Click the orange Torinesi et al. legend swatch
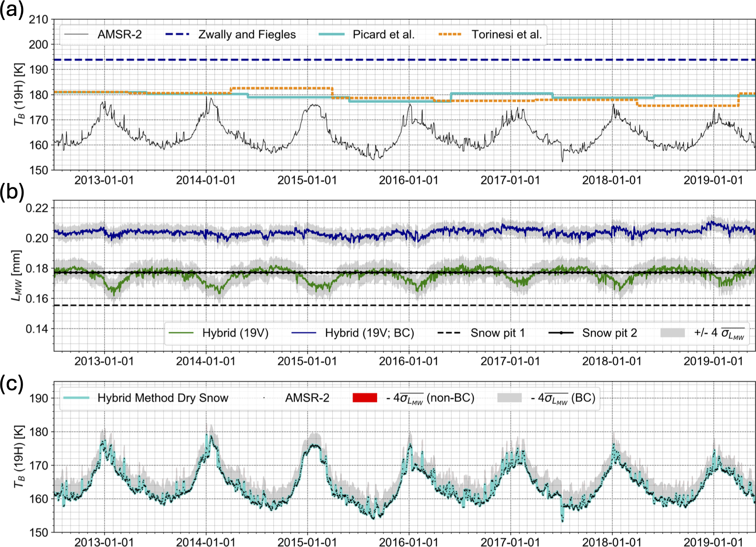Image resolution: width=756 pixels, height=547 pixels. [450, 35]
